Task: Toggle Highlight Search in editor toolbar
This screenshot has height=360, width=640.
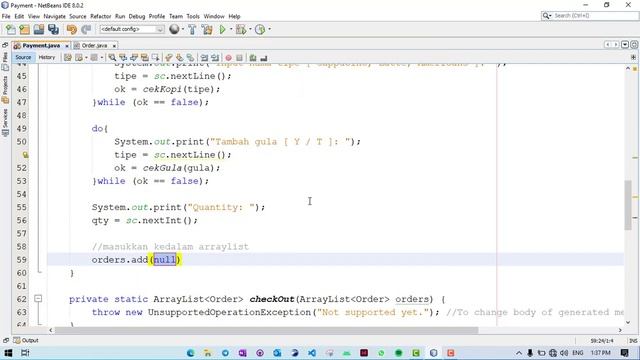Action: point(144,58)
